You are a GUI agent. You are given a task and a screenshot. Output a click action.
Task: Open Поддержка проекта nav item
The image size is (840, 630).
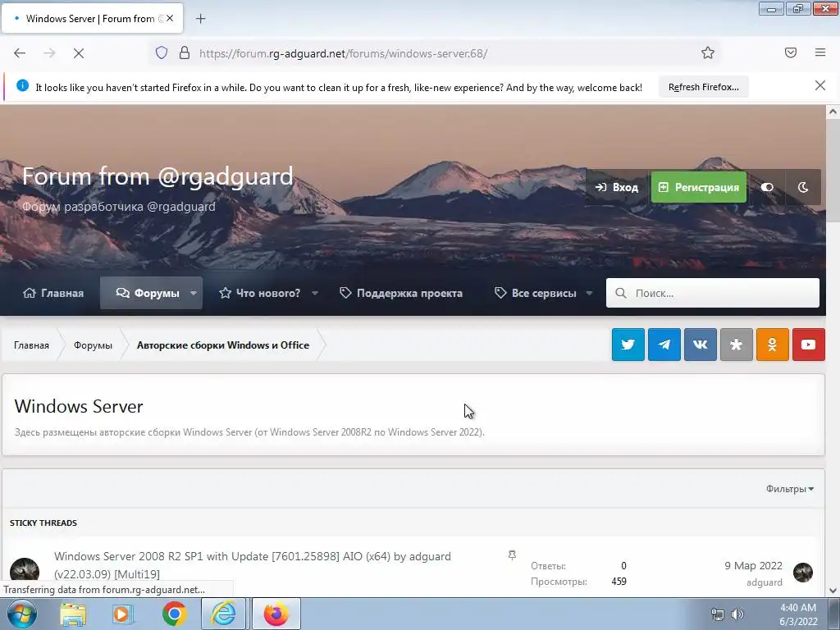401,293
